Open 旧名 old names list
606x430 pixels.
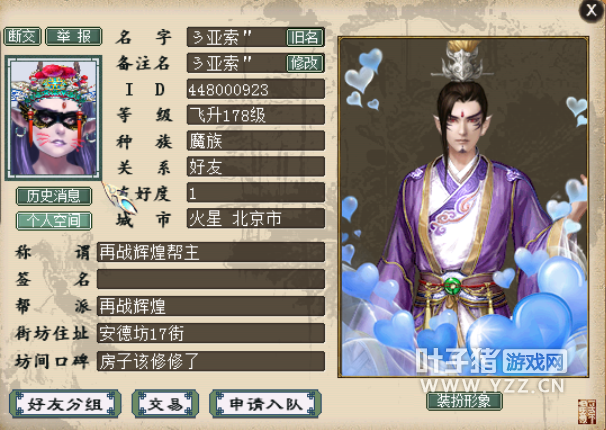(x=305, y=37)
